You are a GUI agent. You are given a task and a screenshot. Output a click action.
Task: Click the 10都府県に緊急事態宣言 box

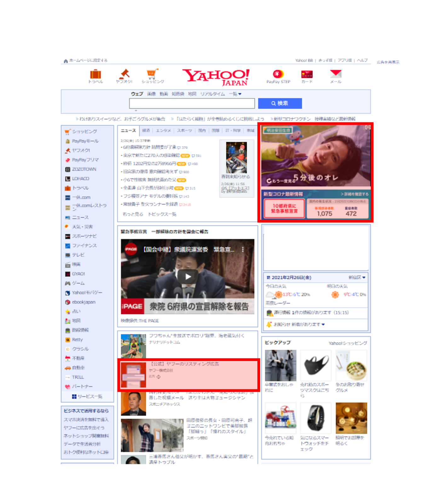pyautogui.click(x=284, y=208)
